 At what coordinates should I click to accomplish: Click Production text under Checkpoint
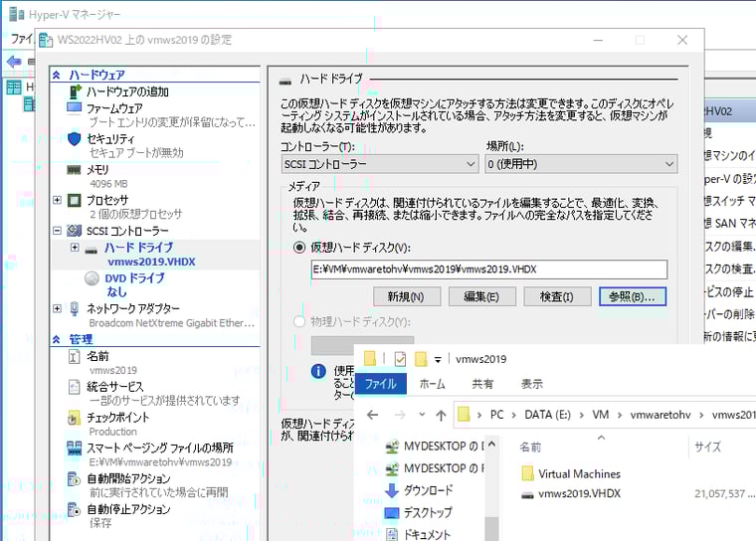pyautogui.click(x=112, y=432)
